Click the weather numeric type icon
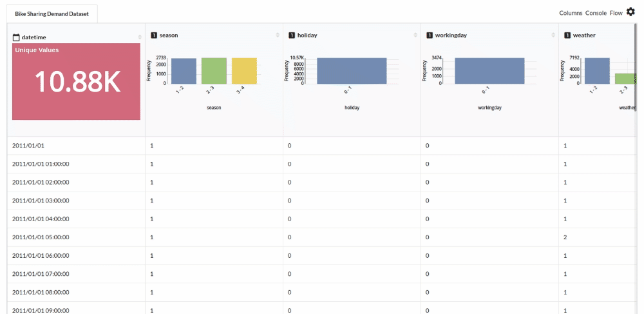The height and width of the screenshot is (314, 644). coord(567,35)
